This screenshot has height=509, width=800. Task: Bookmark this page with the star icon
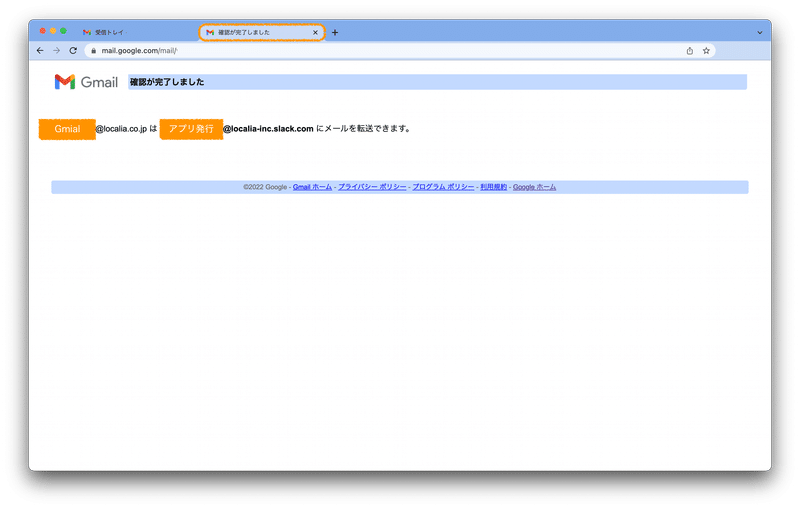point(706,50)
